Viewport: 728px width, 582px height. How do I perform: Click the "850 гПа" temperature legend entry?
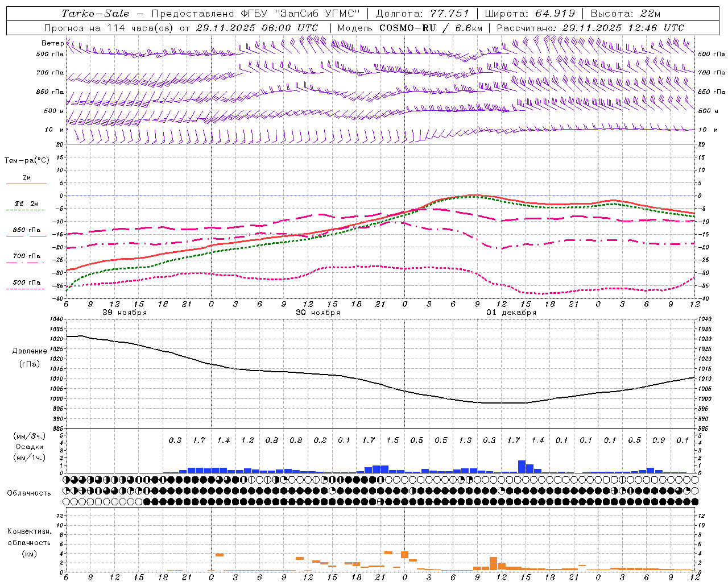26,230
